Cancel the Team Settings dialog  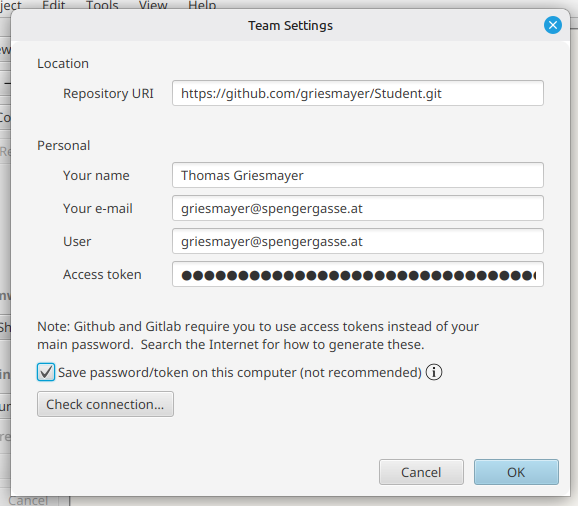tap(421, 472)
